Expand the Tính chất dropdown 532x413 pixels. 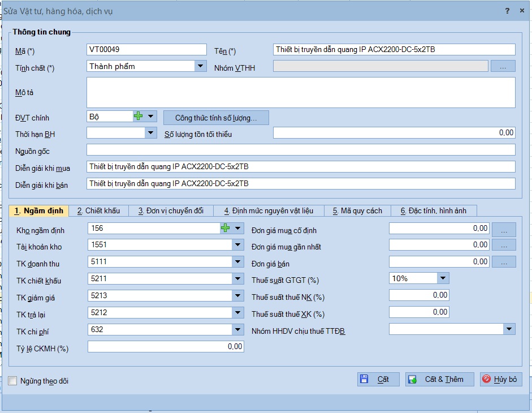pos(200,66)
